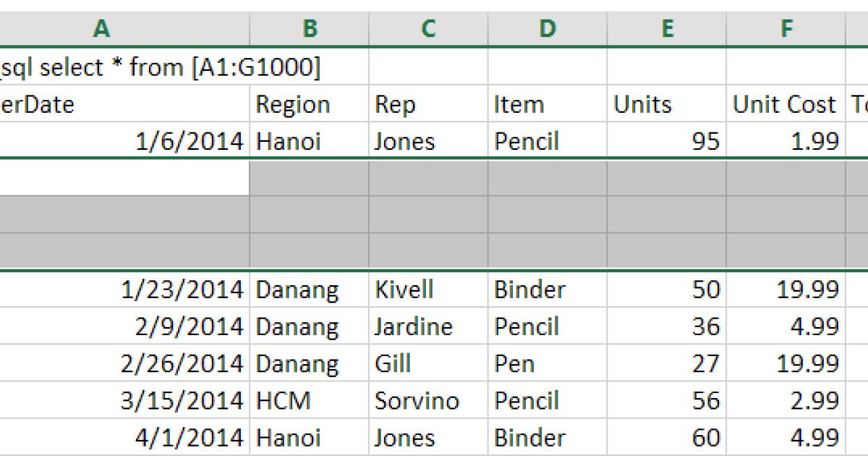Select the Unit Cost header cell

(x=786, y=104)
